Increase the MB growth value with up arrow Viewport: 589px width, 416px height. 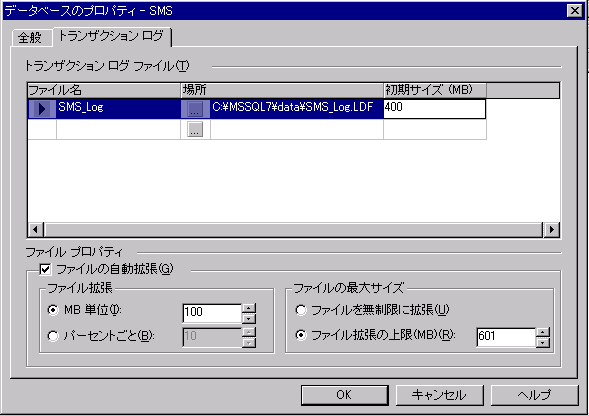point(249,309)
